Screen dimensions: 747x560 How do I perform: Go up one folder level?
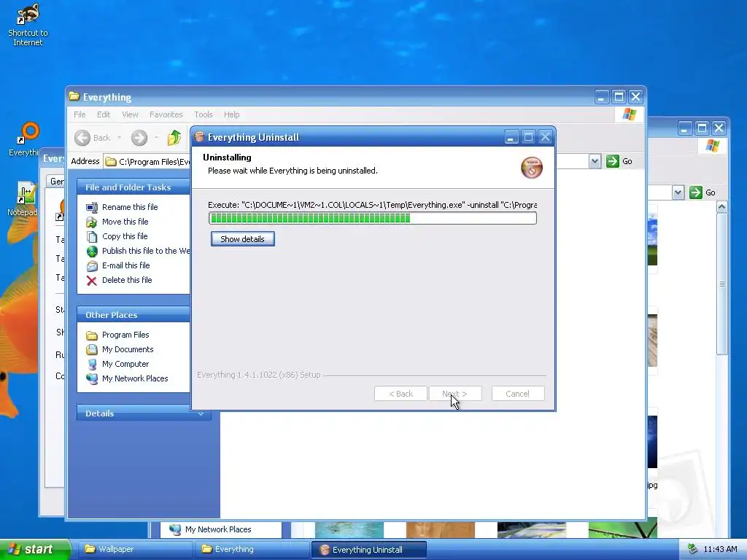tap(174, 138)
